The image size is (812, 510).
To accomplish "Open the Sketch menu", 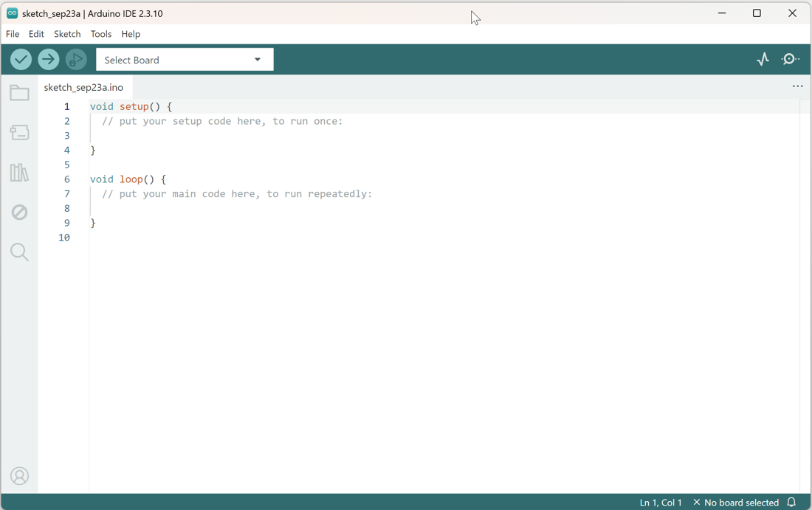I will click(67, 34).
